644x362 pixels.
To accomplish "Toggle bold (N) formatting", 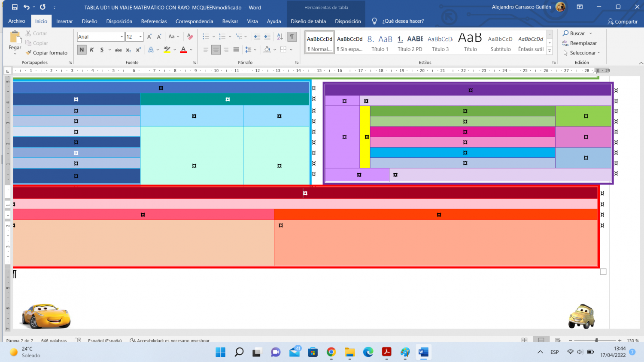I will point(82,50).
